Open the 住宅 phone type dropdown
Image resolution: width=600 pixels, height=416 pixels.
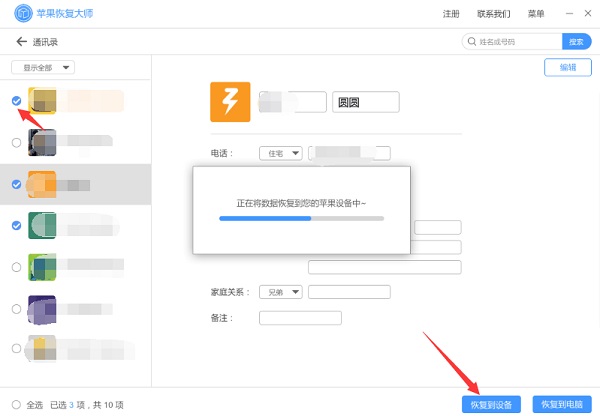coord(281,153)
